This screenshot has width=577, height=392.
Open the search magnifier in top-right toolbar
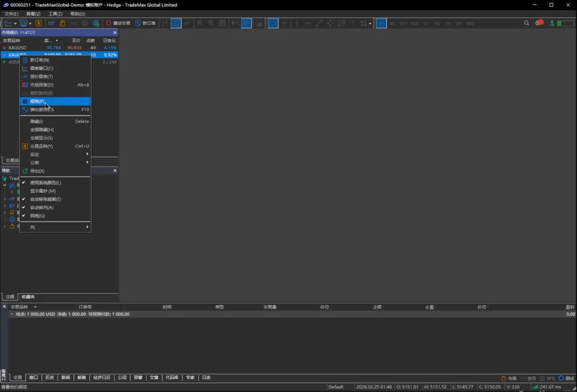[x=527, y=23]
